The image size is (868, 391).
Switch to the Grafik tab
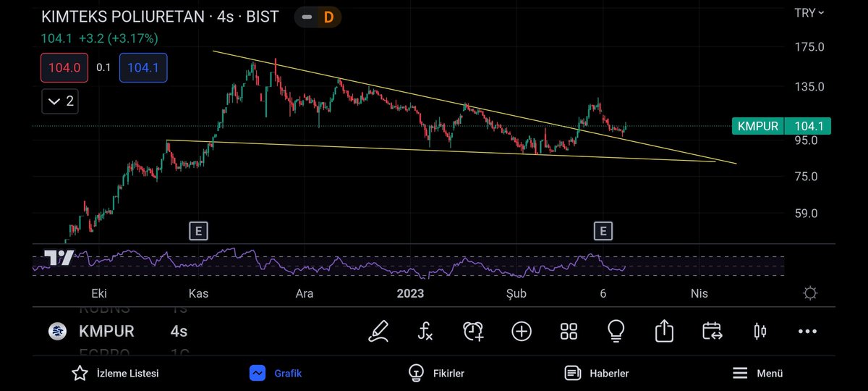coord(276,374)
